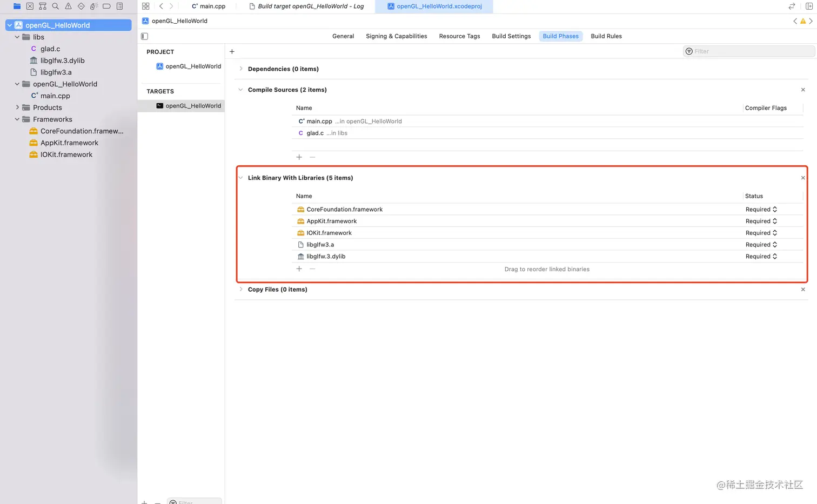Screen dimensions: 817x504
Task: Switch to the Build target Log tab
Action: point(306,6)
